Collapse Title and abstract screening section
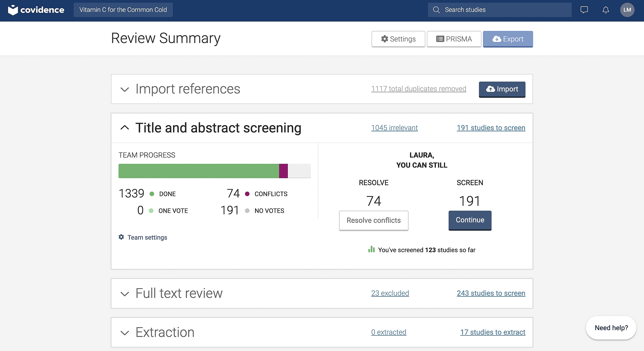644x351 pixels. [125, 128]
